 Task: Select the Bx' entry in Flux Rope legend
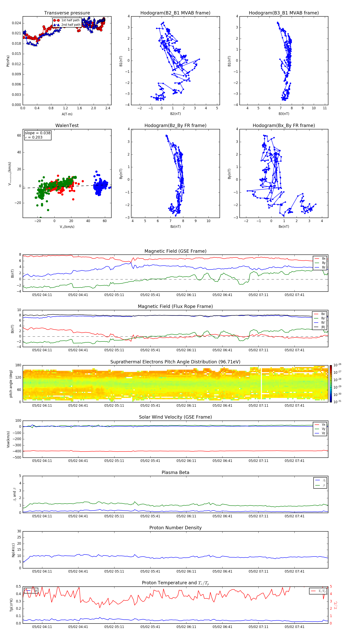320,314
